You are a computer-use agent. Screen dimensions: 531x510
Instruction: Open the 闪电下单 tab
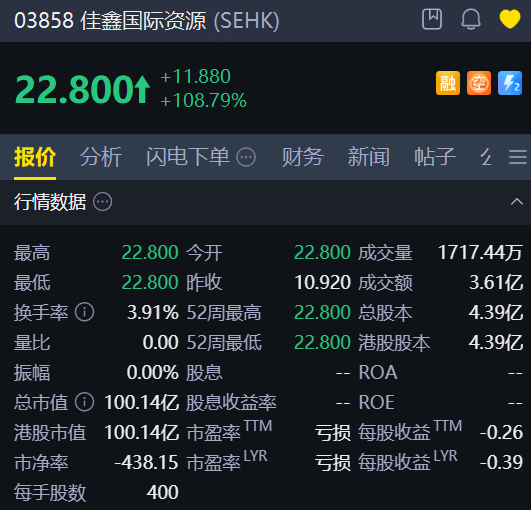188,157
